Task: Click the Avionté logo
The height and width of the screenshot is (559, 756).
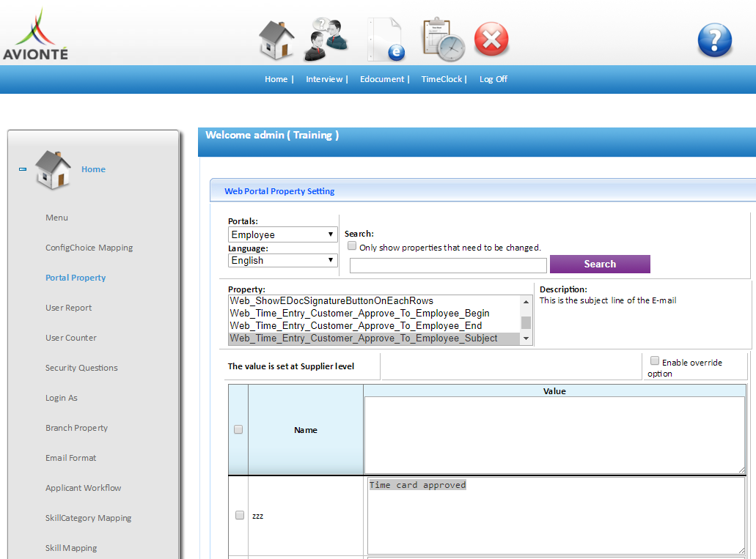Action: [36, 34]
